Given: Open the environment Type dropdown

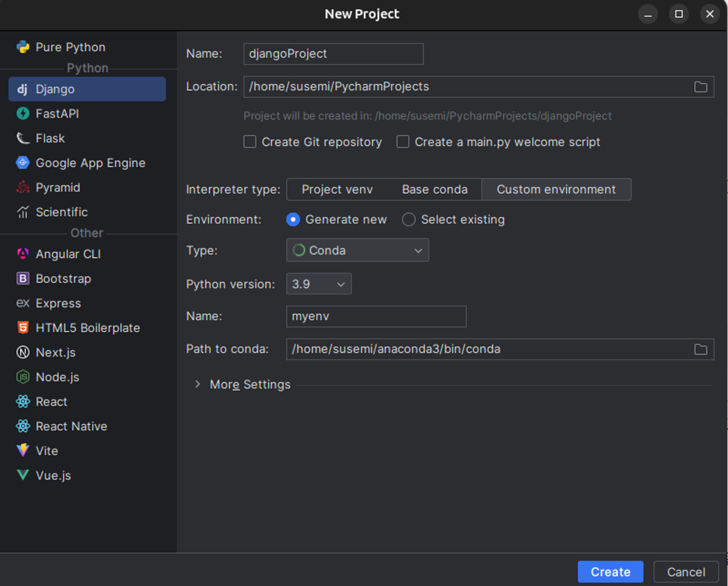Looking at the screenshot, I should click(357, 250).
